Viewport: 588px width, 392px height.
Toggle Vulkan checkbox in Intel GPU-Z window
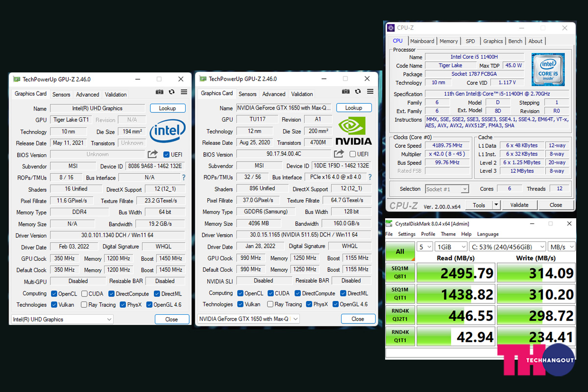tap(54, 304)
